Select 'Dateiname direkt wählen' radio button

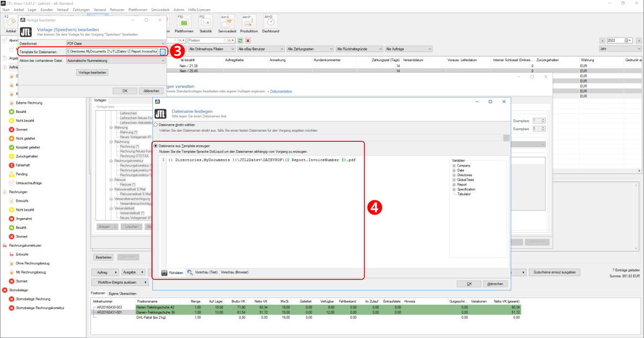pyautogui.click(x=156, y=125)
